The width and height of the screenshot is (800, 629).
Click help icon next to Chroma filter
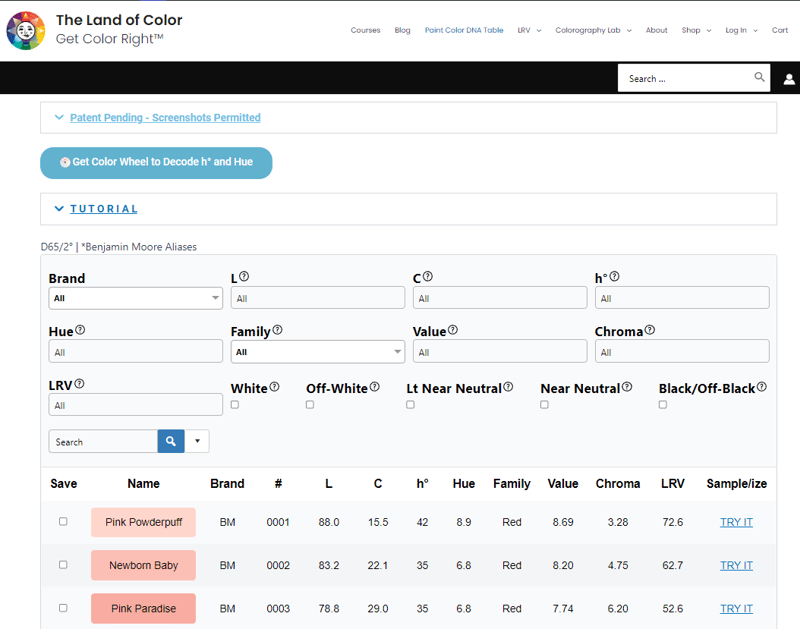click(x=650, y=330)
